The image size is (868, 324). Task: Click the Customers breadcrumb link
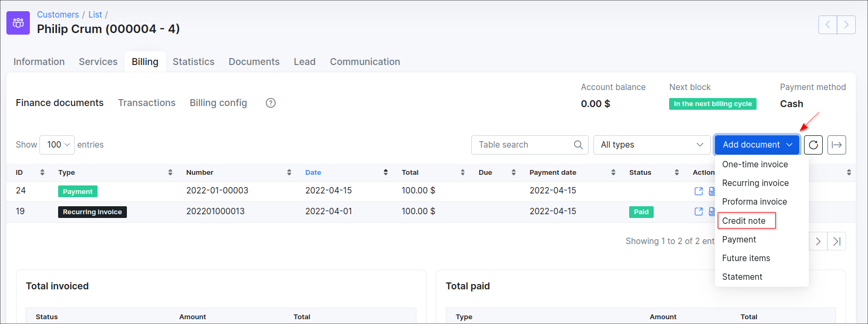[x=58, y=14]
